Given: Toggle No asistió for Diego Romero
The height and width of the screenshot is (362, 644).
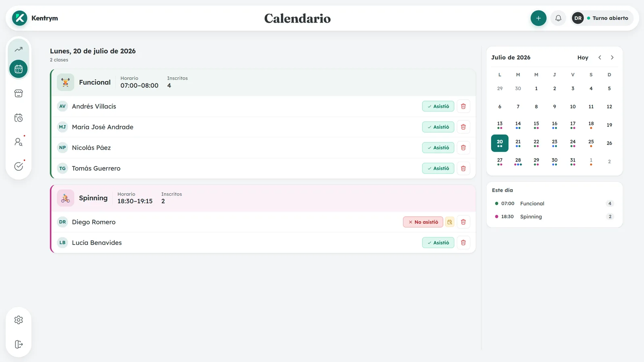Looking at the screenshot, I should click(x=423, y=222).
